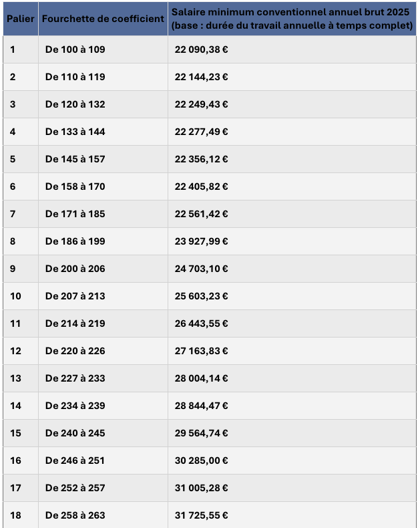Screen dimensions: 420x528
Task: Select the amount 28 844,47 €
Action: tap(202, 406)
